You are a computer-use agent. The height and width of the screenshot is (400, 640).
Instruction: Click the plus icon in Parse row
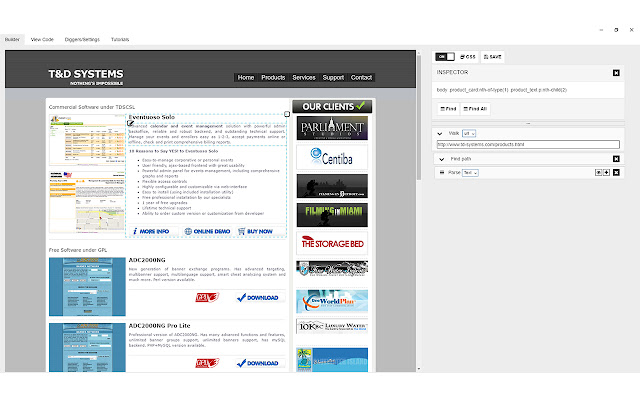pyautogui.click(x=607, y=173)
